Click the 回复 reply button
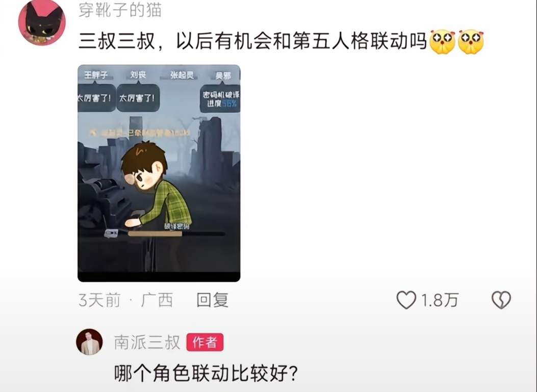Image resolution: width=537 pixels, height=392 pixels. point(212,300)
